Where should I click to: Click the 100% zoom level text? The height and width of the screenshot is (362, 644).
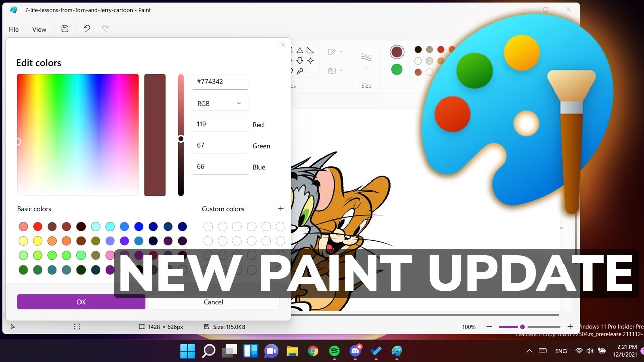coord(469,327)
